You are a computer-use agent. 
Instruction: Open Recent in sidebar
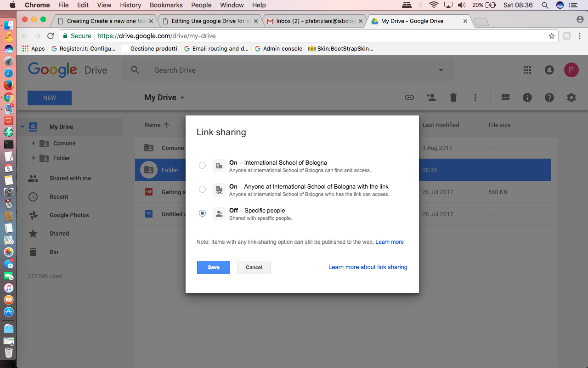tap(59, 197)
